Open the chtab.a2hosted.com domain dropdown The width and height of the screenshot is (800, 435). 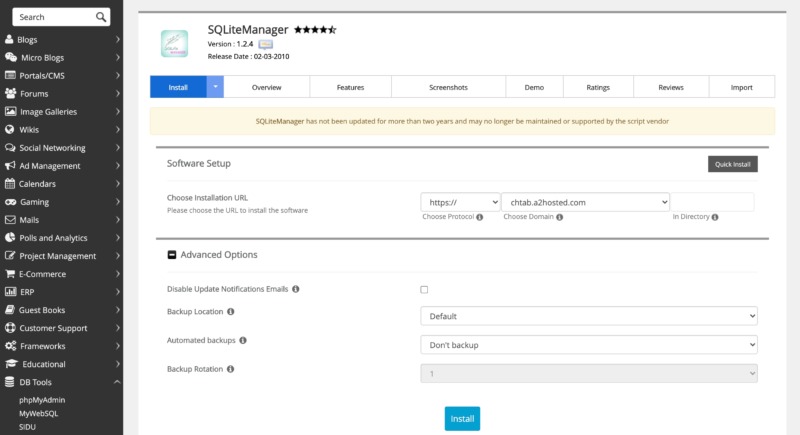point(584,202)
